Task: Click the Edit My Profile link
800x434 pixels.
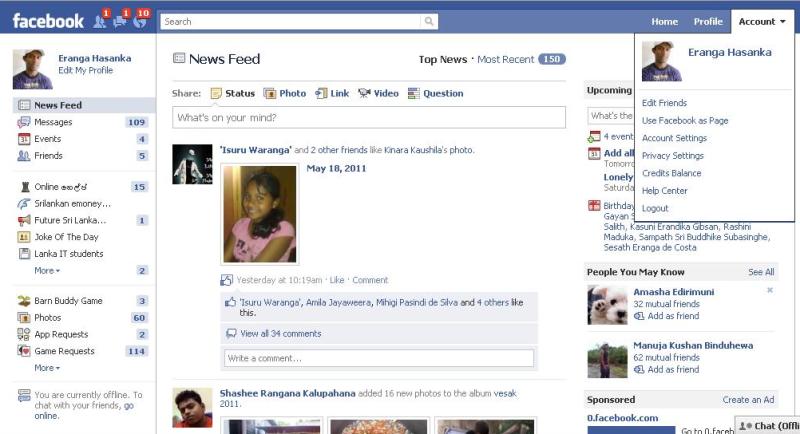Action: point(85,70)
